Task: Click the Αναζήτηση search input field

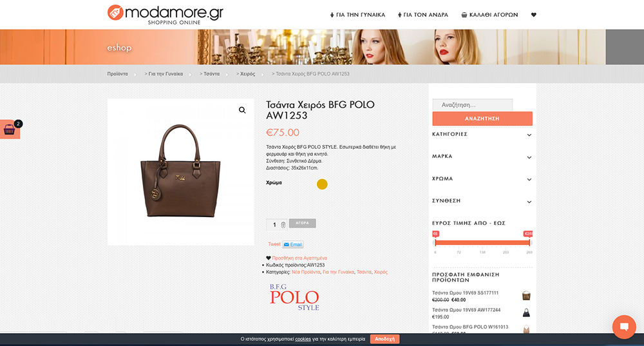Action: [472, 105]
